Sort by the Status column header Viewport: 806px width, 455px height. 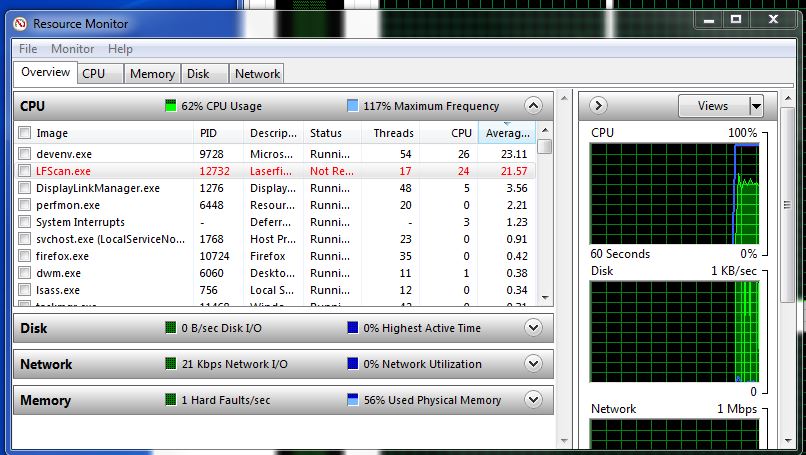[333, 133]
